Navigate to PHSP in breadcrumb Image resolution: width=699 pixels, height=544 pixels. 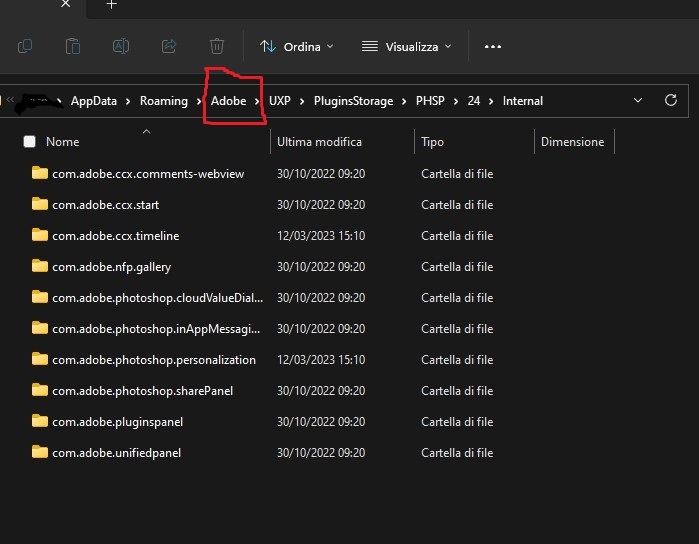click(430, 101)
